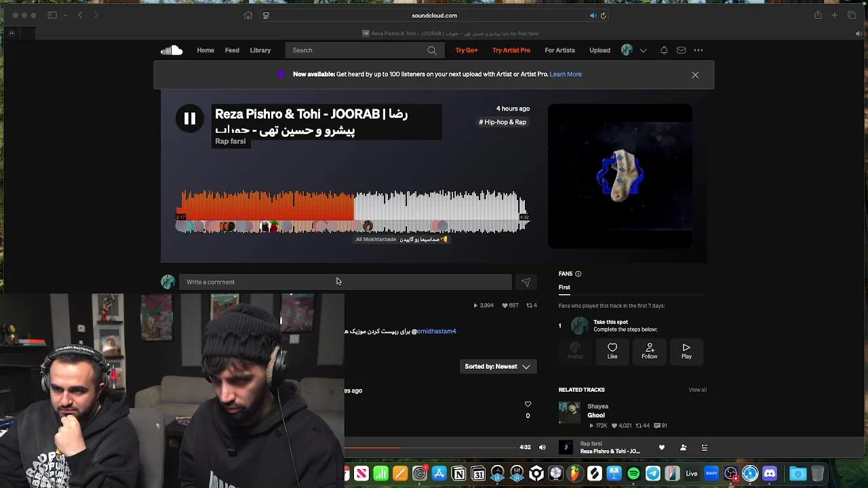Image resolution: width=868 pixels, height=488 pixels.
Task: Show Safari tab overview
Action: (852, 15)
